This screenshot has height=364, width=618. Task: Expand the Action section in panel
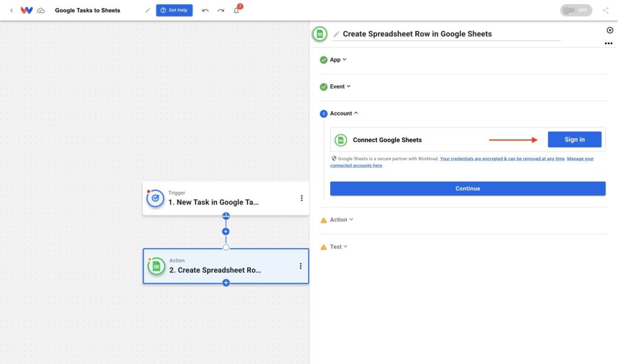pyautogui.click(x=342, y=220)
